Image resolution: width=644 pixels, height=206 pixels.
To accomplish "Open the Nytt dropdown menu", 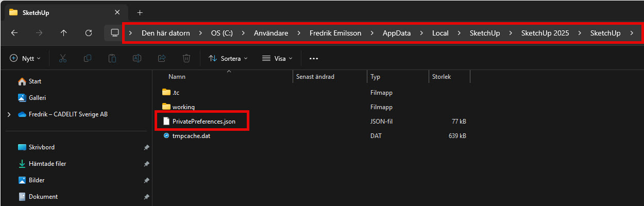I will [x=25, y=59].
